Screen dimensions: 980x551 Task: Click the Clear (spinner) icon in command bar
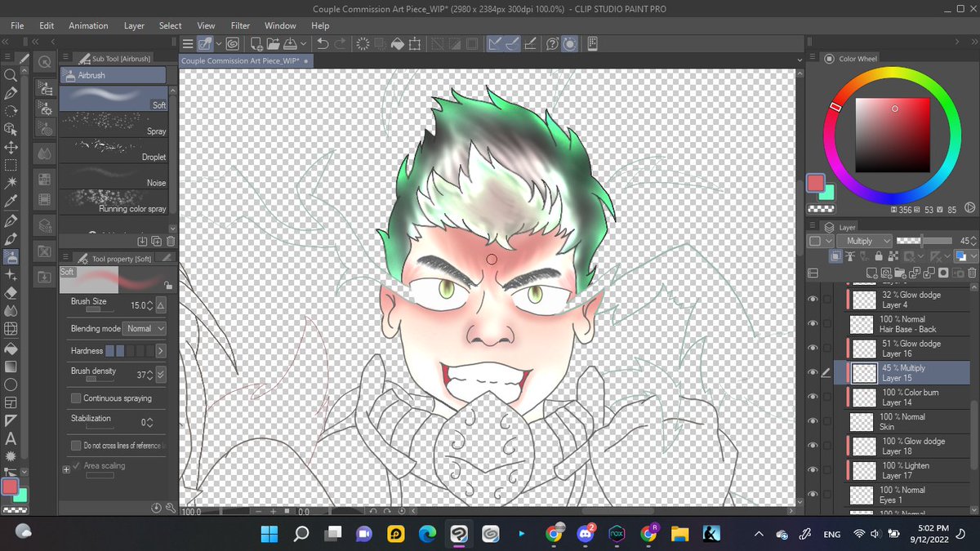click(x=363, y=43)
